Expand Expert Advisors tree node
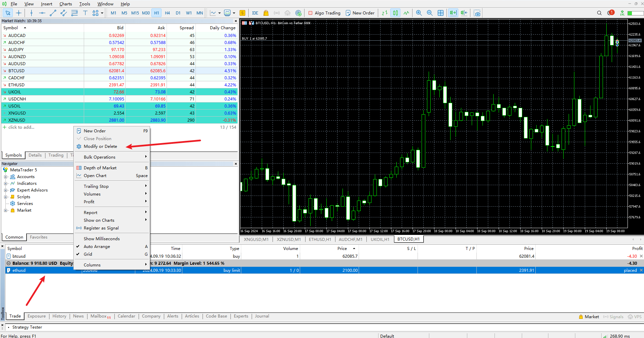 point(5,190)
